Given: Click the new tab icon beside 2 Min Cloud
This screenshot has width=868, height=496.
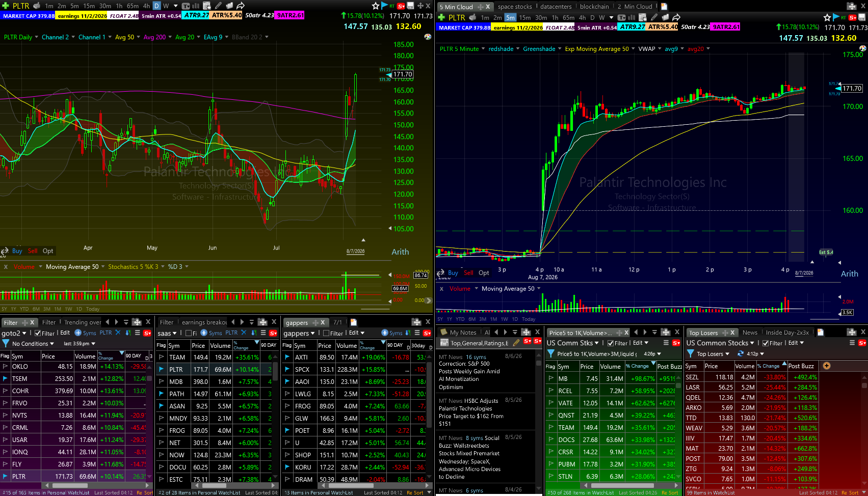Looking at the screenshot, I should [664, 7].
